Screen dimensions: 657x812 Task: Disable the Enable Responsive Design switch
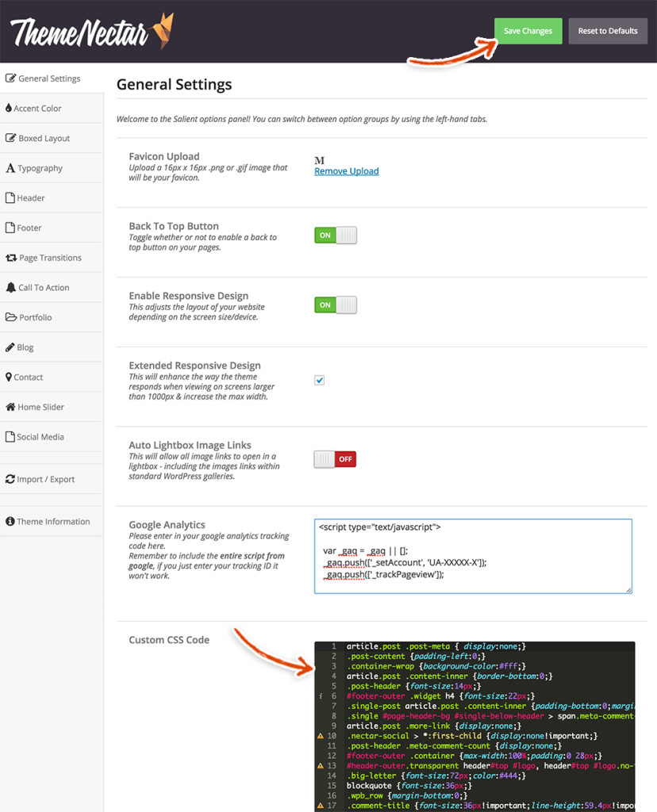(x=334, y=304)
